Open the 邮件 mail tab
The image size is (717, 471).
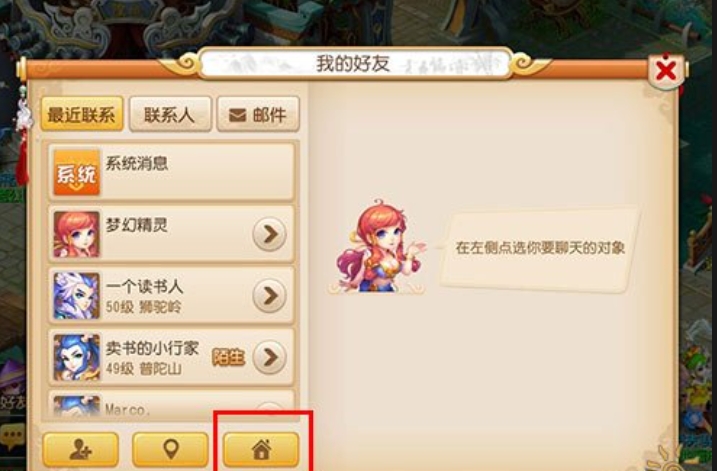click(x=258, y=114)
